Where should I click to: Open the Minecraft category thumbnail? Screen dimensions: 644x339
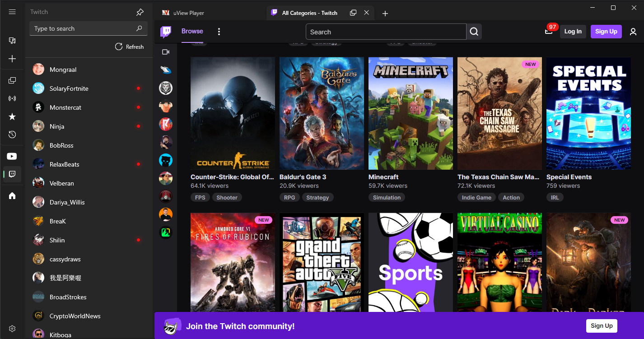click(411, 113)
